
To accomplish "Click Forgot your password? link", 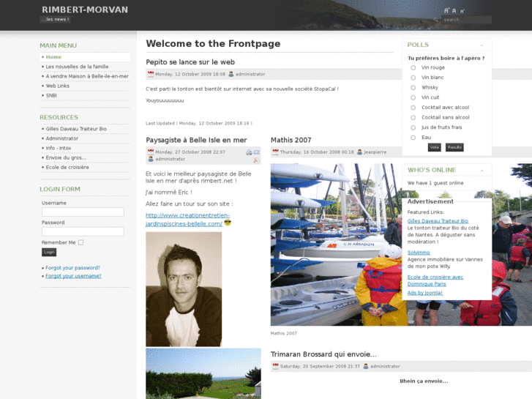I will coord(72,267).
